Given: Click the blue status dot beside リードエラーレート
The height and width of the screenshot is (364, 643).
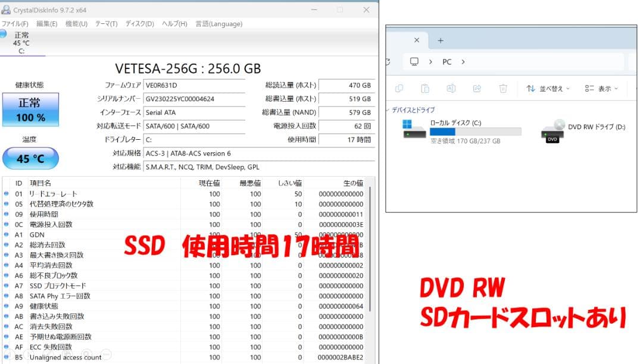Looking at the screenshot, I should [5, 193].
